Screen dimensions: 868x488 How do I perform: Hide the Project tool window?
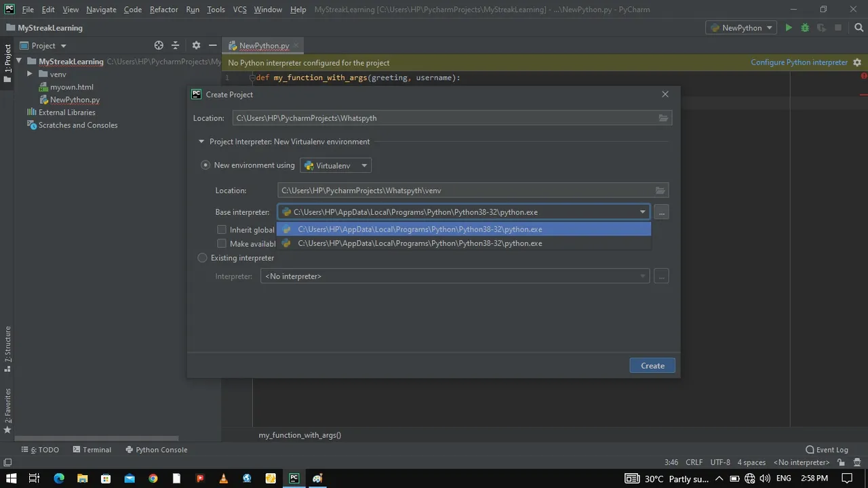tap(212, 45)
